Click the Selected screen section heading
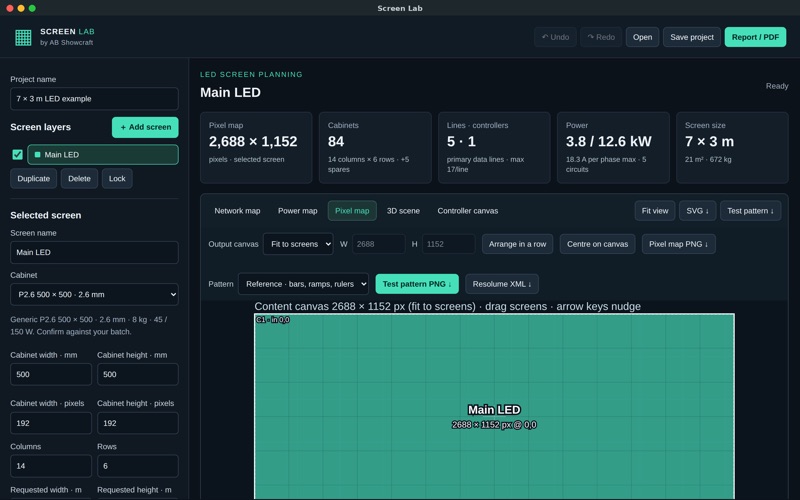Image resolution: width=800 pixels, height=500 pixels. (46, 215)
